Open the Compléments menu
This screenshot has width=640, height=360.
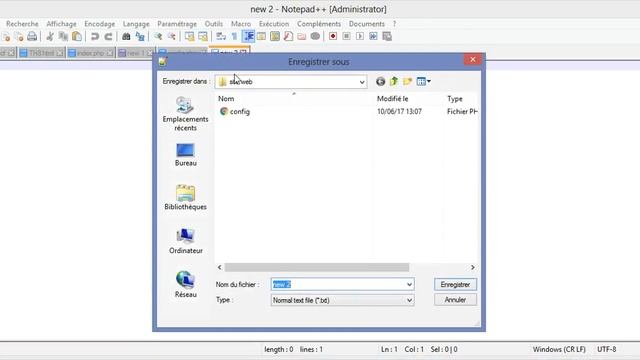point(319,24)
